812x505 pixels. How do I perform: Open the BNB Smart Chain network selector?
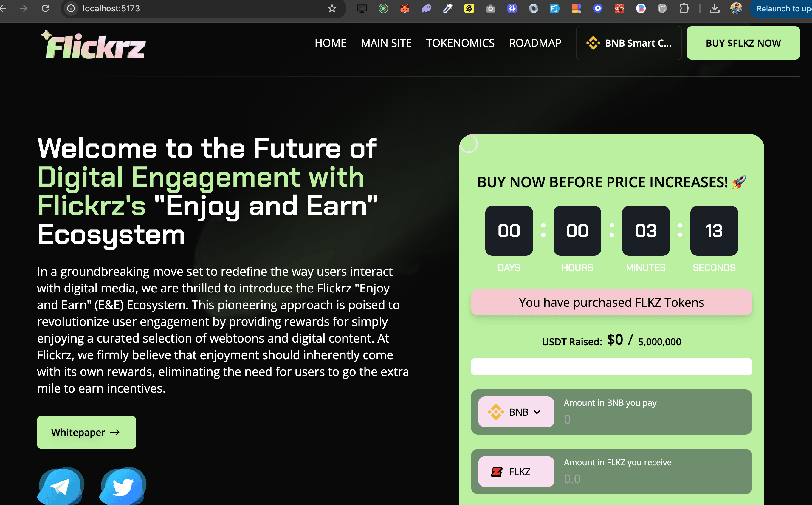click(629, 43)
